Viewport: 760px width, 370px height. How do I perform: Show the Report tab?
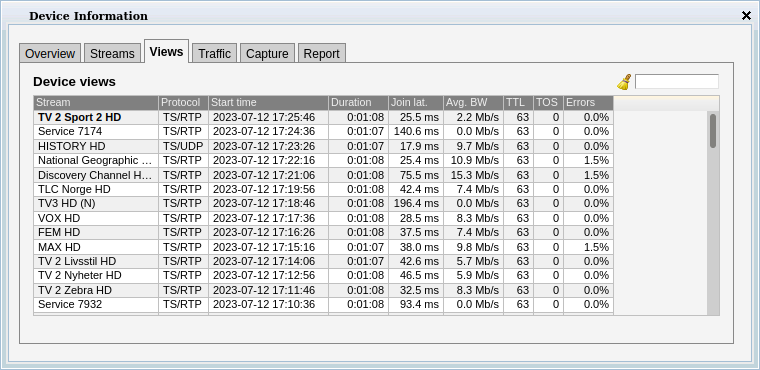coord(321,53)
